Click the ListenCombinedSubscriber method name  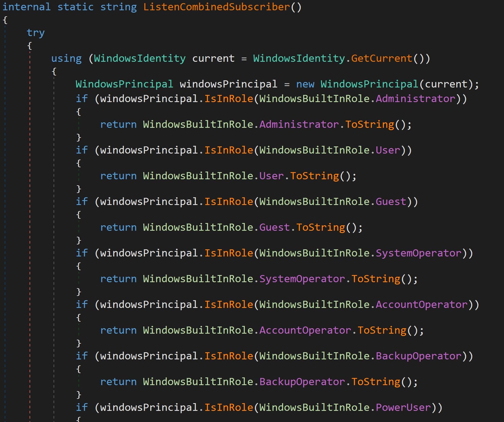(x=217, y=7)
